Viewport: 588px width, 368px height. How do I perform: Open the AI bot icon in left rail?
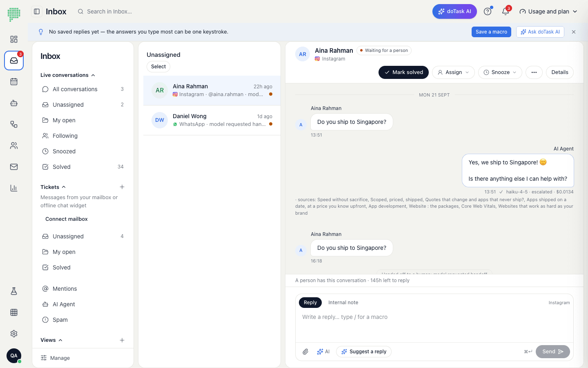coord(14,103)
